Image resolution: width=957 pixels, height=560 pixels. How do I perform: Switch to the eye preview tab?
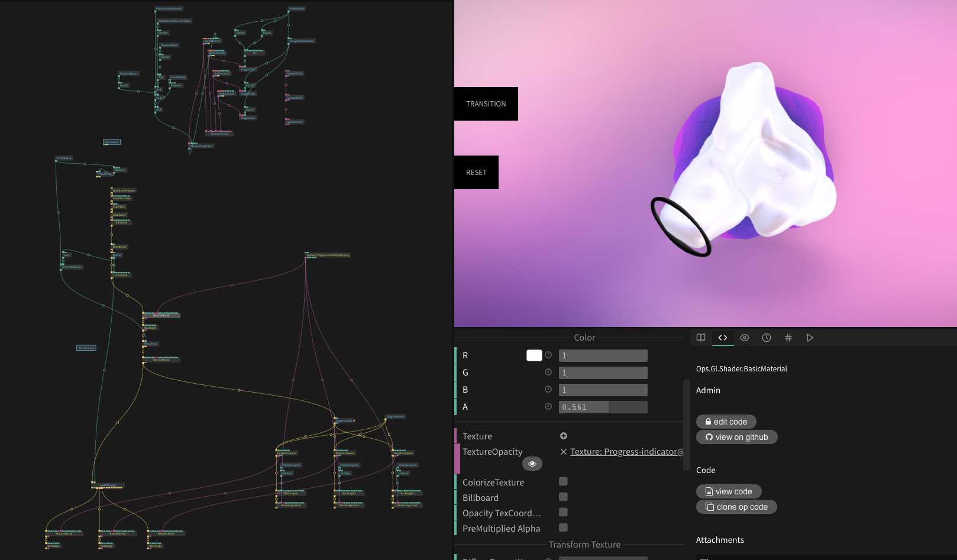click(x=744, y=337)
